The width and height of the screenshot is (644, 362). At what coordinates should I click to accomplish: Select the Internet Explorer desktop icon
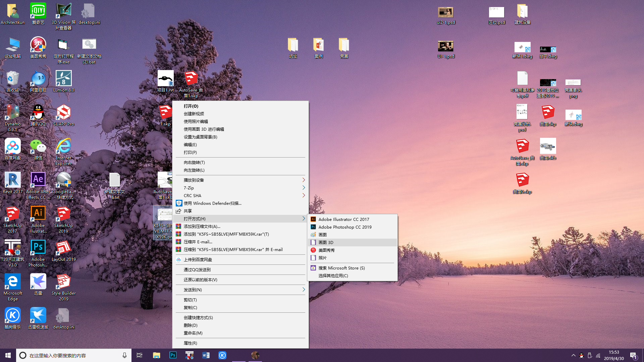pyautogui.click(x=63, y=152)
